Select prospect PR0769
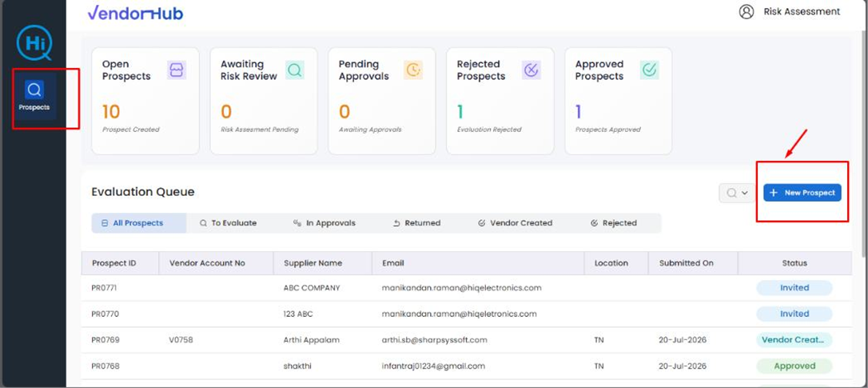Viewport: 868px width, 388px height. tap(106, 340)
